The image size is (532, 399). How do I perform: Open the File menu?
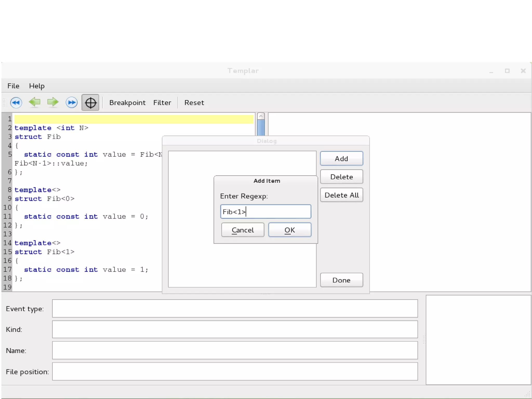click(13, 86)
